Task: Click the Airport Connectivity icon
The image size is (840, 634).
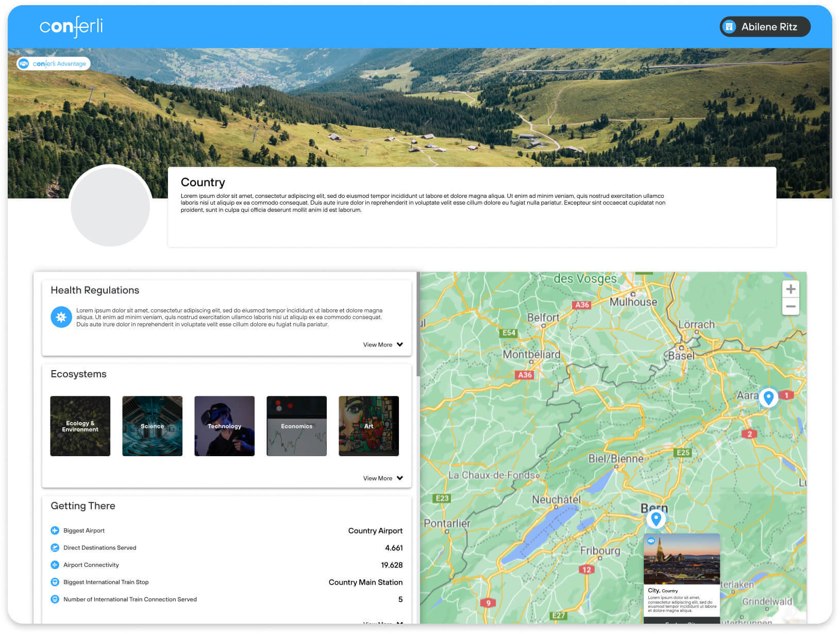Action: pos(55,565)
